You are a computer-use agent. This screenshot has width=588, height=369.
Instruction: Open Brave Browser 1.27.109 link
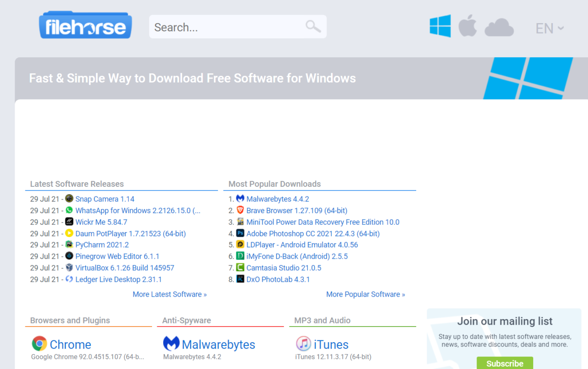pyautogui.click(x=297, y=211)
